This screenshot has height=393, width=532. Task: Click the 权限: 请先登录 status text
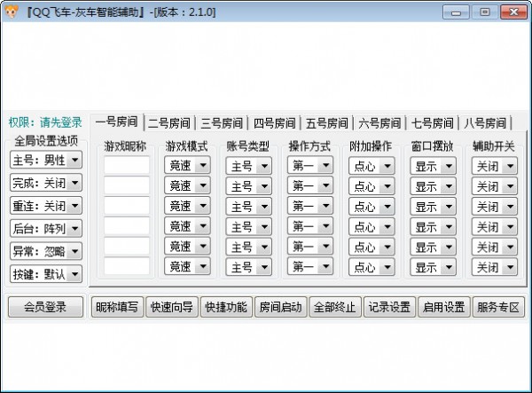pos(45,122)
